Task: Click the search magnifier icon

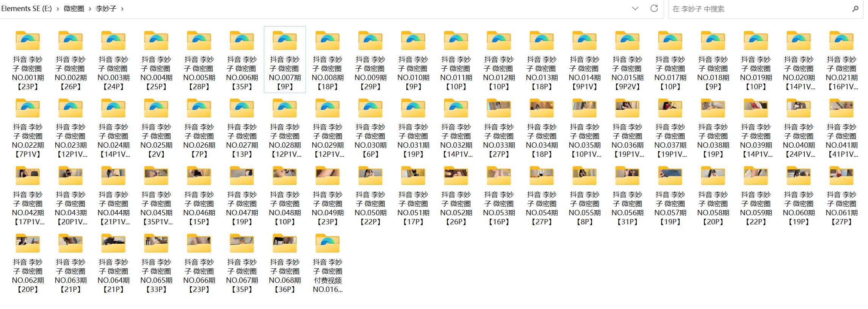Action: coord(855,9)
